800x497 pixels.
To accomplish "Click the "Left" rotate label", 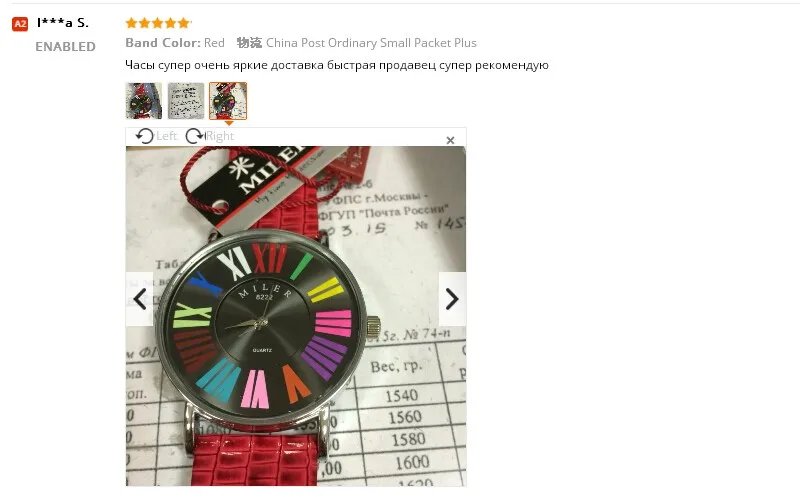I will (x=166, y=136).
